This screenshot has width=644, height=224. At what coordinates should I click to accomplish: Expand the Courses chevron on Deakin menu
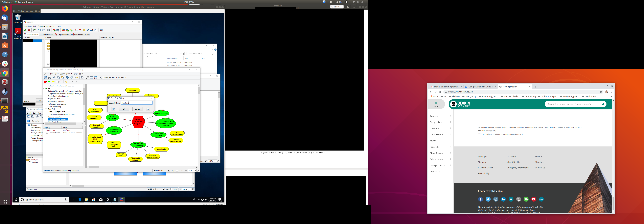pyautogui.click(x=451, y=116)
